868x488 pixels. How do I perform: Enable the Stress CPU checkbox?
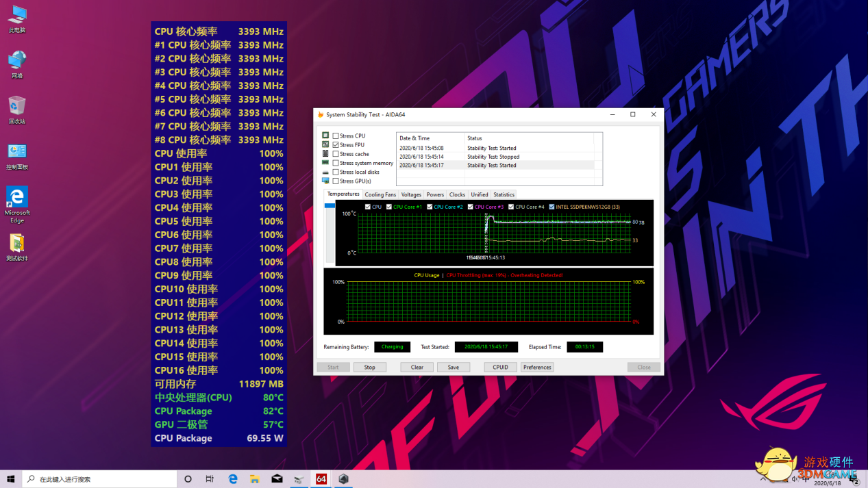pyautogui.click(x=336, y=136)
